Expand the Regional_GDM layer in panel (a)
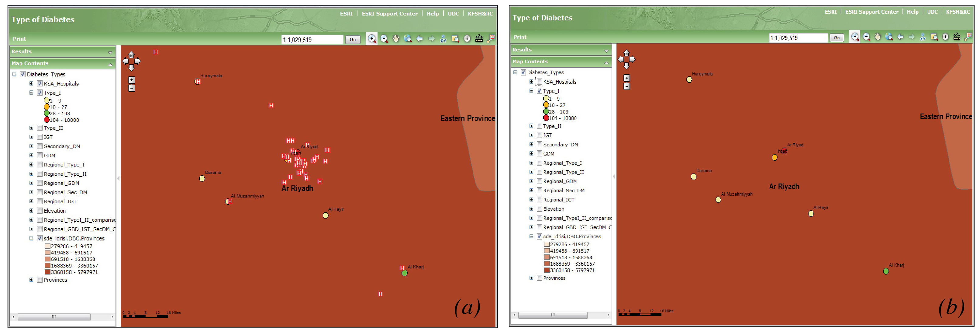The image size is (980, 336). 31,183
